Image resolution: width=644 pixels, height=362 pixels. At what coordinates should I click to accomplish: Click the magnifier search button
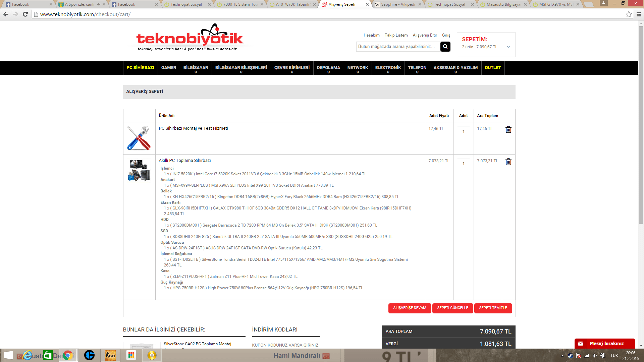pyautogui.click(x=445, y=47)
